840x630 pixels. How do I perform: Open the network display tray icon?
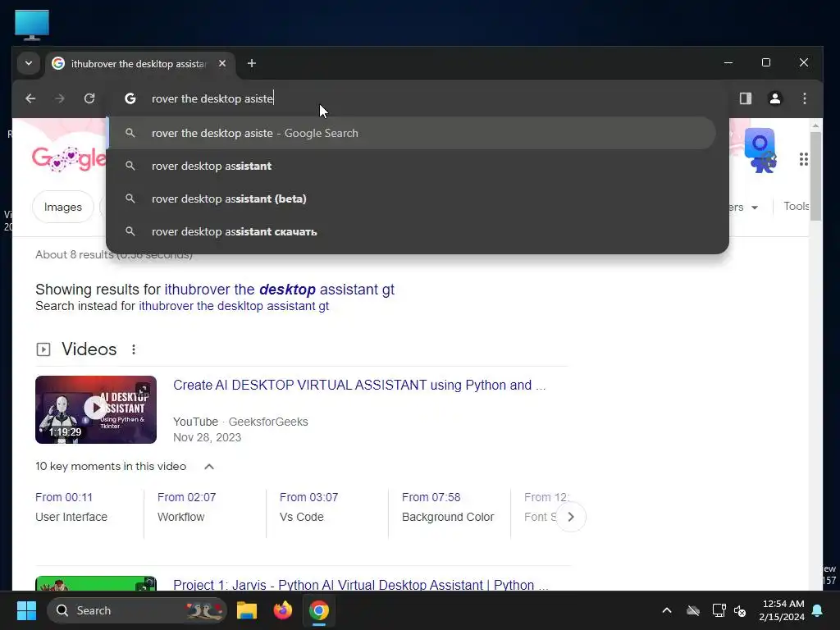click(x=719, y=610)
